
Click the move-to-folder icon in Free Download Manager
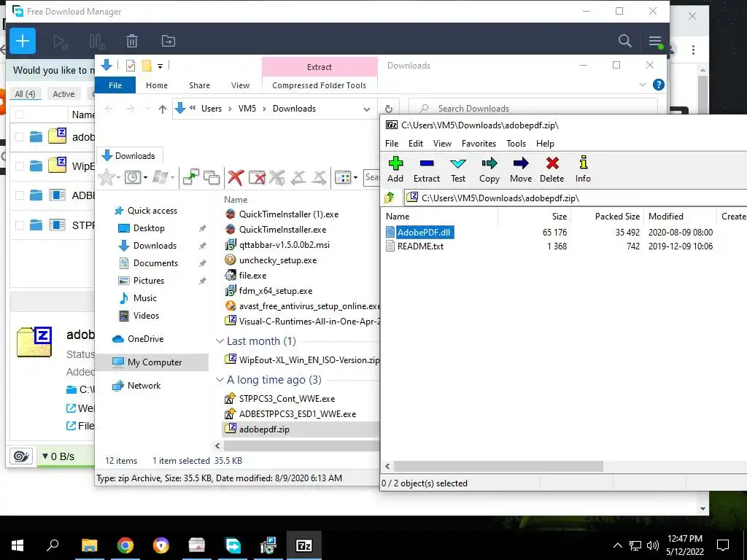click(x=169, y=41)
